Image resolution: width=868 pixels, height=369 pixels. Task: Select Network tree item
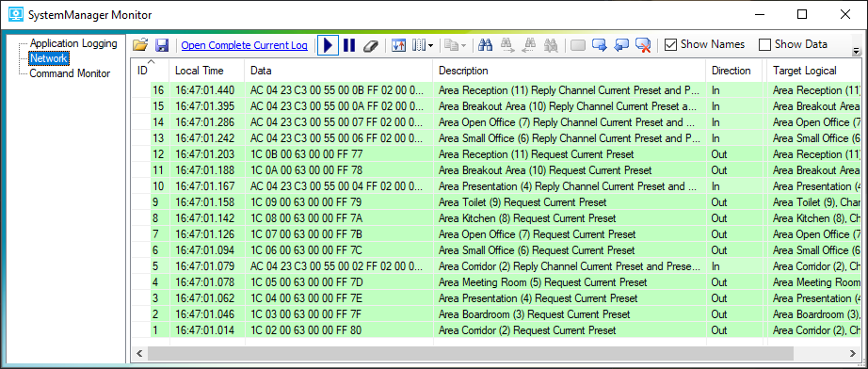point(48,58)
